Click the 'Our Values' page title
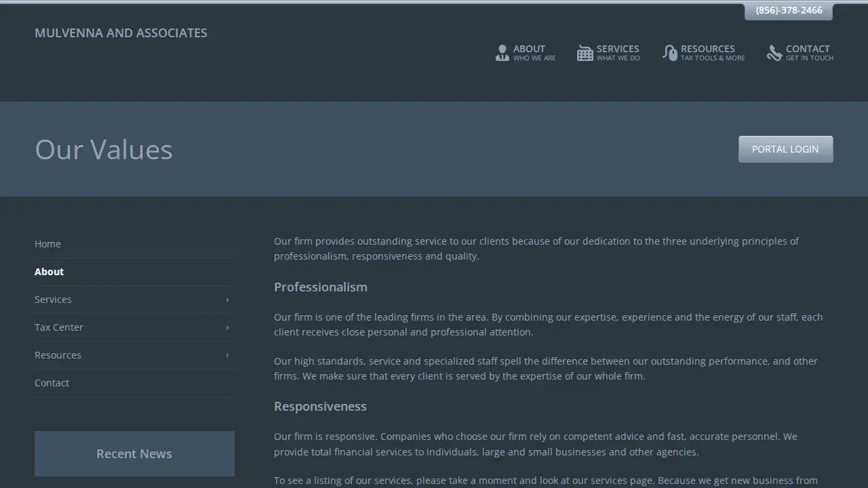Viewport: 868px width, 488px height. pyautogui.click(x=104, y=150)
